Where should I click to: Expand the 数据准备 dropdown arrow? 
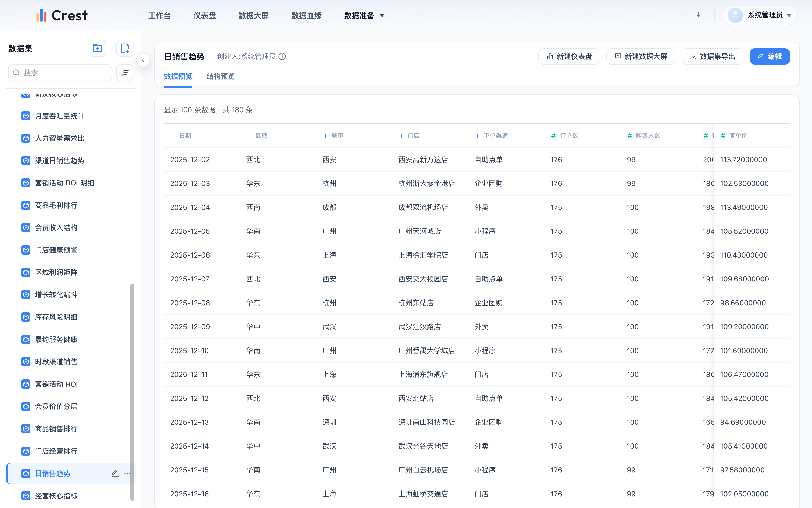(x=382, y=15)
